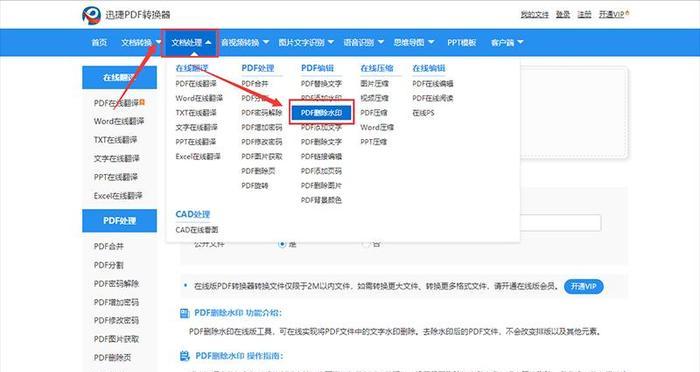
Task: Select Excel在线翻译 in the dropdown menu
Action: [198, 156]
